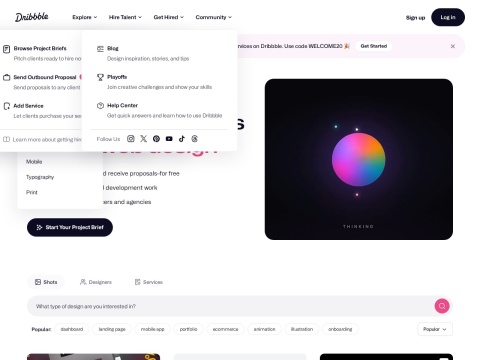Image resolution: width=480 pixels, height=360 pixels.
Task: Click the book icon beside Learn more
Action: pyautogui.click(x=6, y=139)
